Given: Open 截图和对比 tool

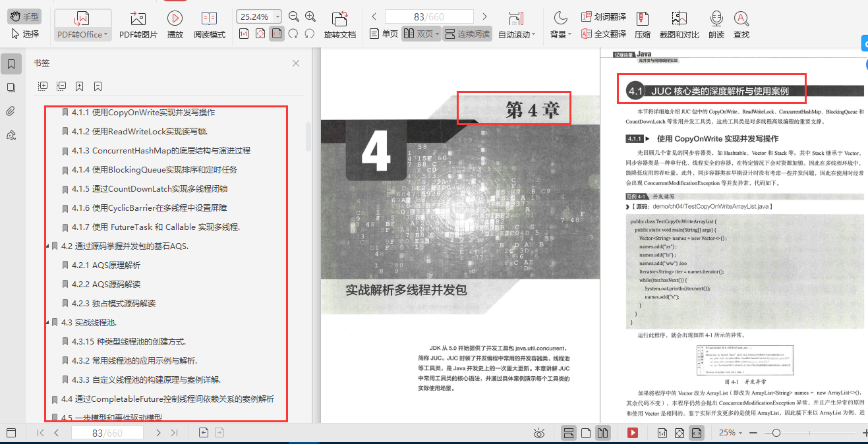Looking at the screenshot, I should 679,25.
